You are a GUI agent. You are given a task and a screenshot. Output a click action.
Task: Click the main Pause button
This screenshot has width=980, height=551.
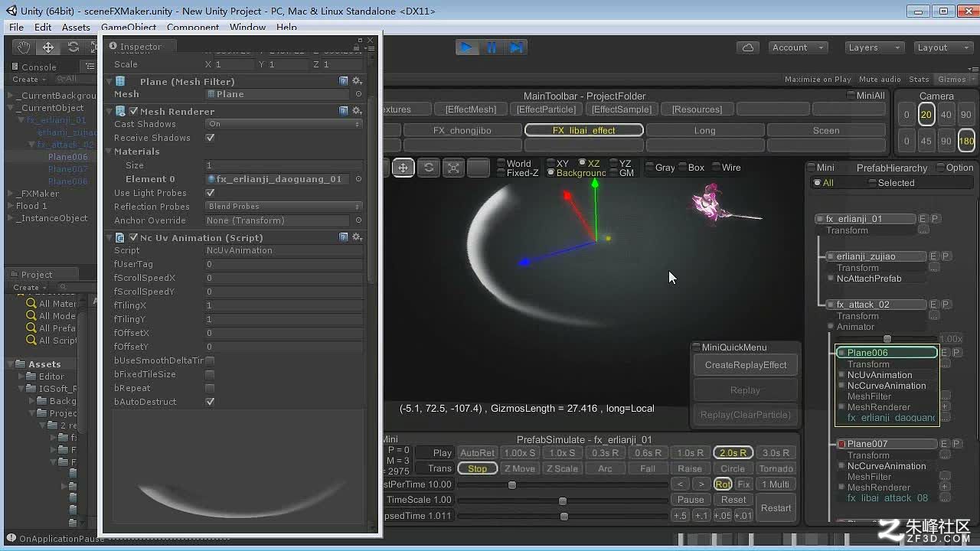(x=491, y=47)
